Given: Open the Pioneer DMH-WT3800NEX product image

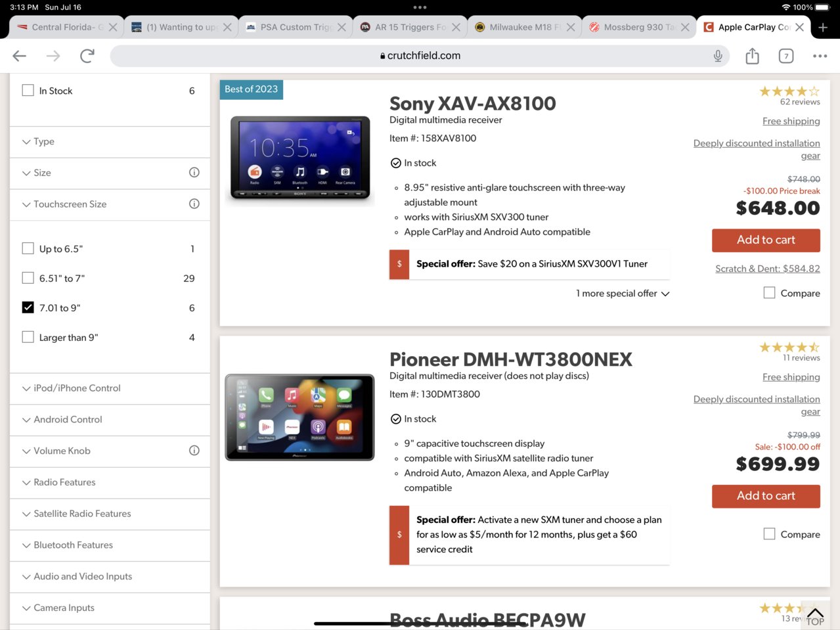Looking at the screenshot, I should point(299,417).
